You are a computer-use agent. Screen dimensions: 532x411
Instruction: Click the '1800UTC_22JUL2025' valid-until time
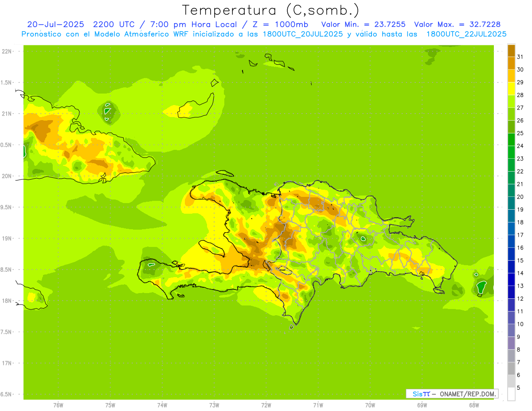point(466,34)
